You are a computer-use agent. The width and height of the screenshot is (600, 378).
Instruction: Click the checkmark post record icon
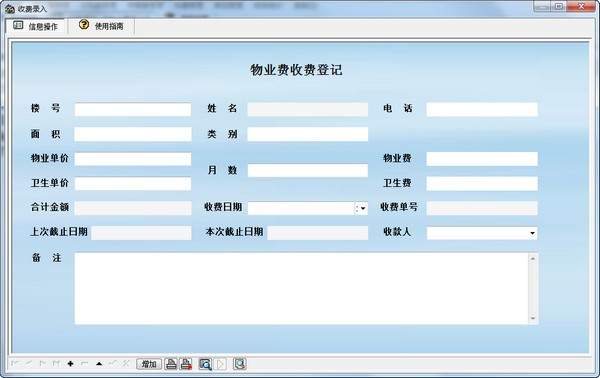click(x=113, y=363)
